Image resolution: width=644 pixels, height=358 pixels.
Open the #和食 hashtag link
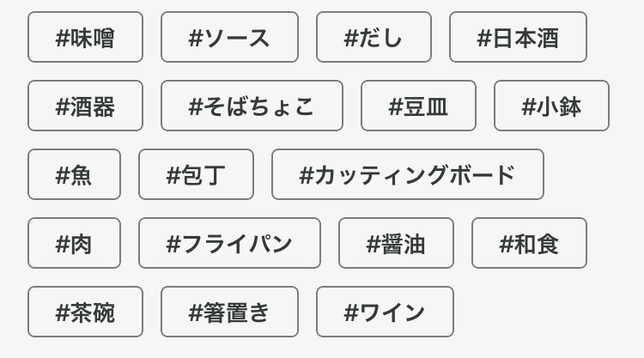pos(529,244)
